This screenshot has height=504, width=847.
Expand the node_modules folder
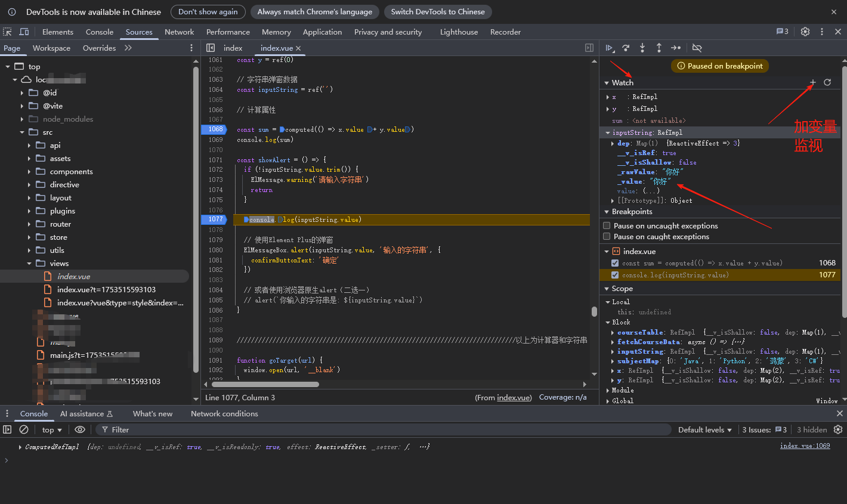click(x=22, y=119)
